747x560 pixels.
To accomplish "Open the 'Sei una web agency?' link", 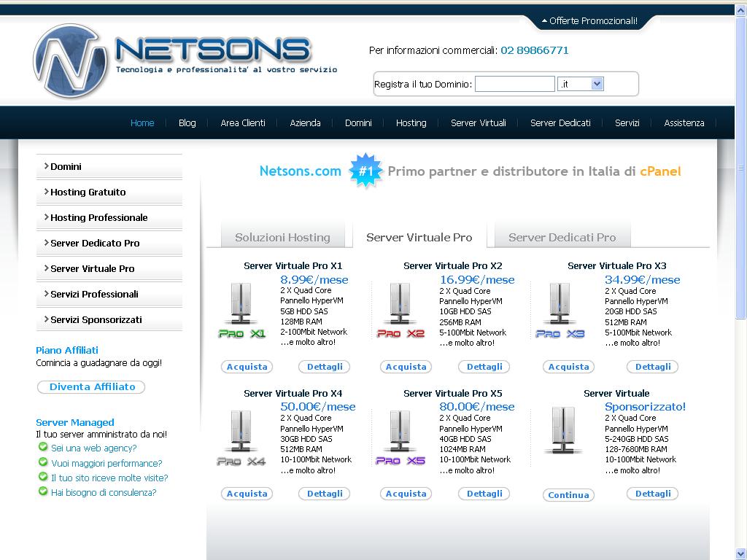I will 94,448.
